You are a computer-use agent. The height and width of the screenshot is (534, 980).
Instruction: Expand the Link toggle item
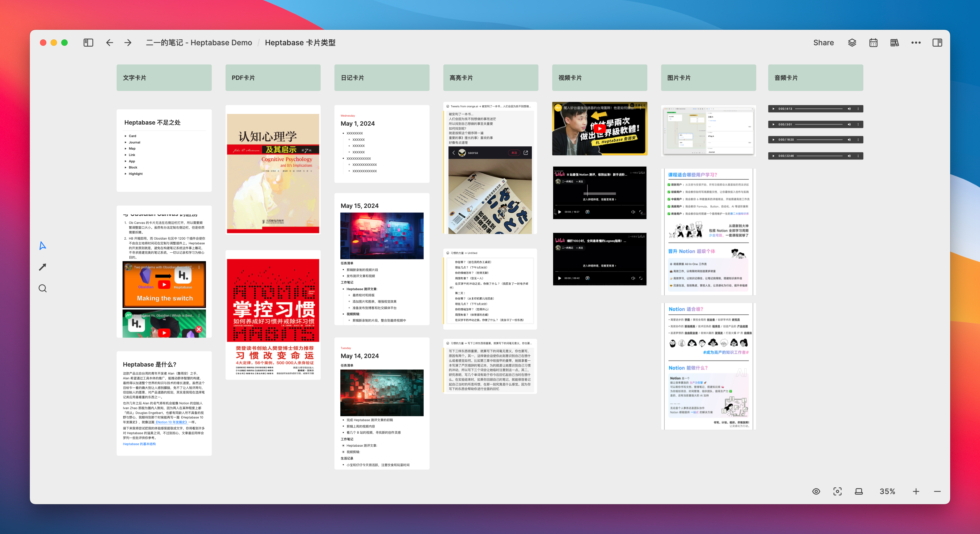click(x=125, y=155)
